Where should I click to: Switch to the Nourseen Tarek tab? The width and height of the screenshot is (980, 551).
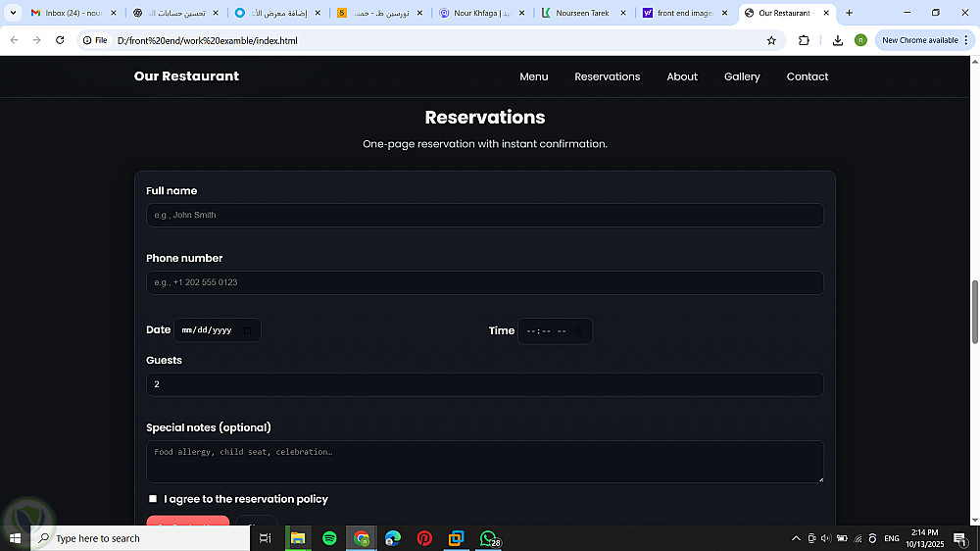(584, 13)
